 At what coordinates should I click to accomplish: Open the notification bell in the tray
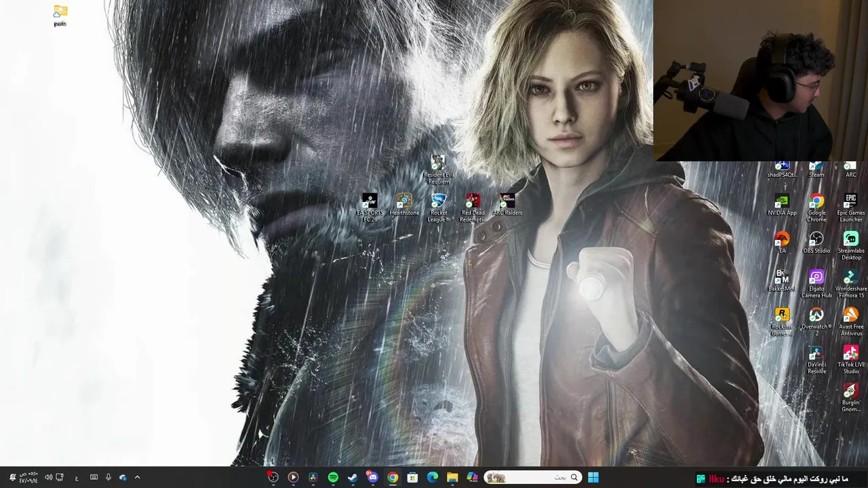pyautogui.click(x=12, y=477)
